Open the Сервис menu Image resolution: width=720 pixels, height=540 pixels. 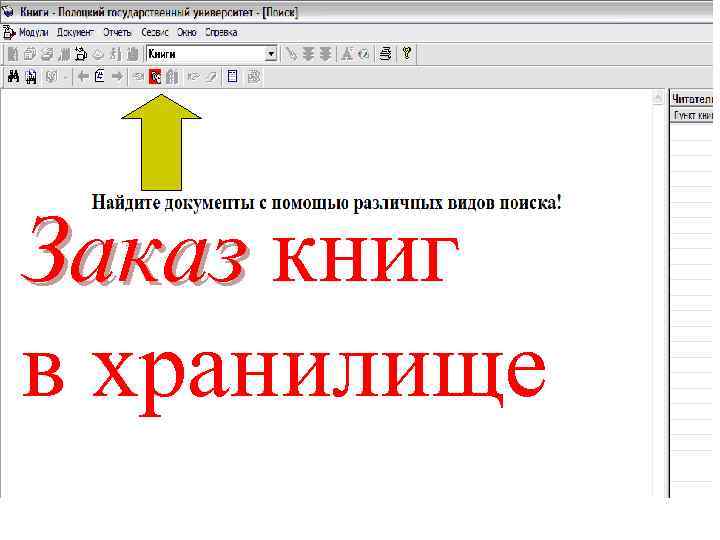pyautogui.click(x=154, y=33)
